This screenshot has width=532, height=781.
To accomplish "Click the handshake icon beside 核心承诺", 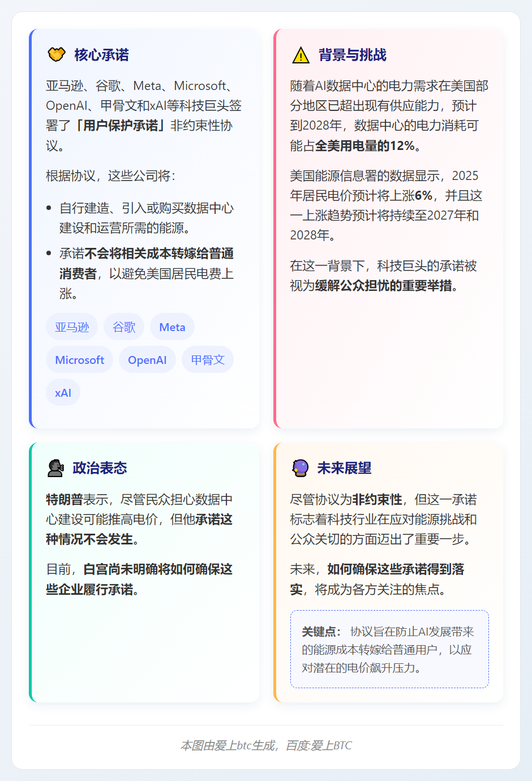I will 57,55.
